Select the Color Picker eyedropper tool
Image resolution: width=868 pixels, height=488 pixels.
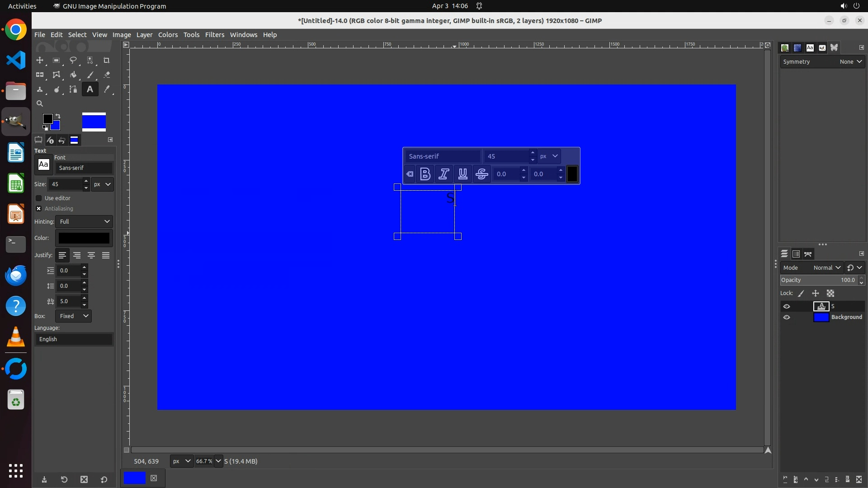pyautogui.click(x=107, y=89)
